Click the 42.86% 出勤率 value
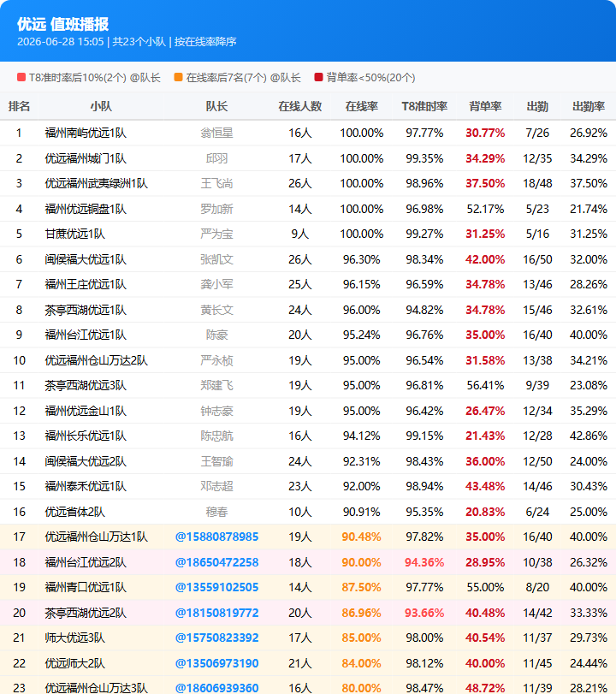616x694 pixels. click(x=589, y=436)
